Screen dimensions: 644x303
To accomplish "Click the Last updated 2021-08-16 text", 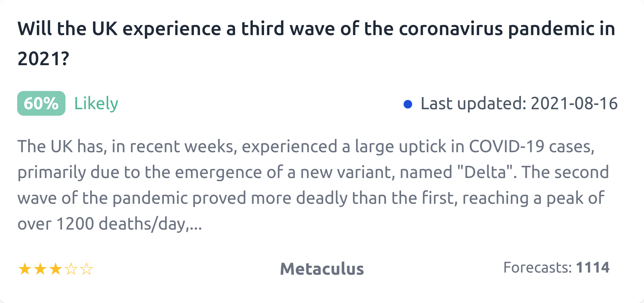I will [519, 104].
